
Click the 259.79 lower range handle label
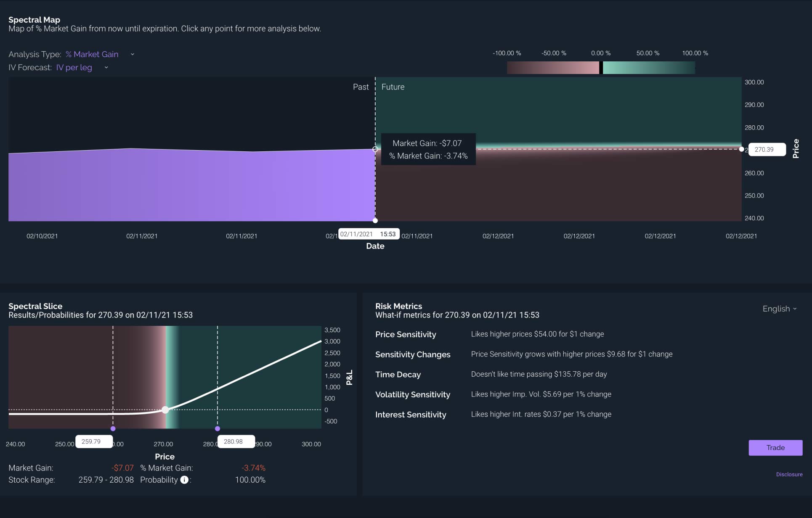tap(93, 441)
